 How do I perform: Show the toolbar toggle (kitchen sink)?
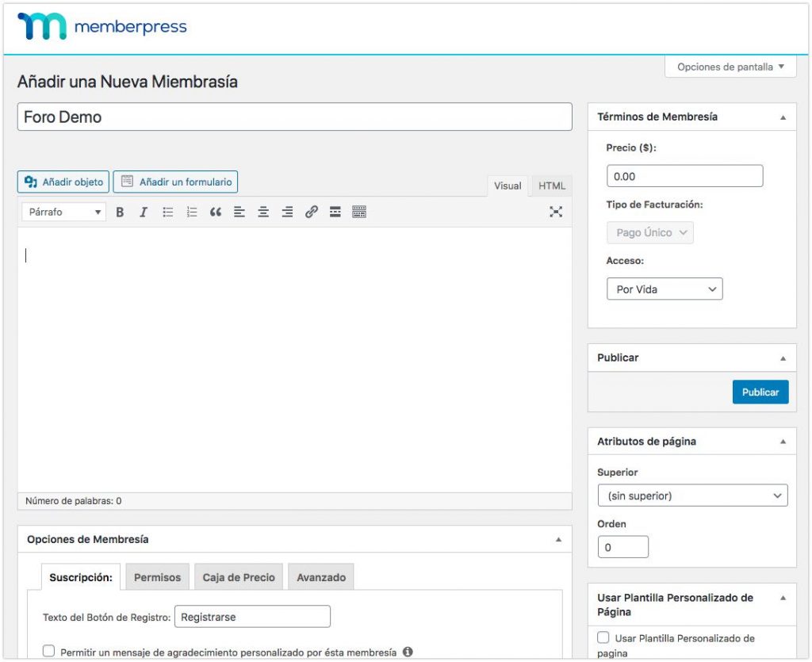pos(359,212)
